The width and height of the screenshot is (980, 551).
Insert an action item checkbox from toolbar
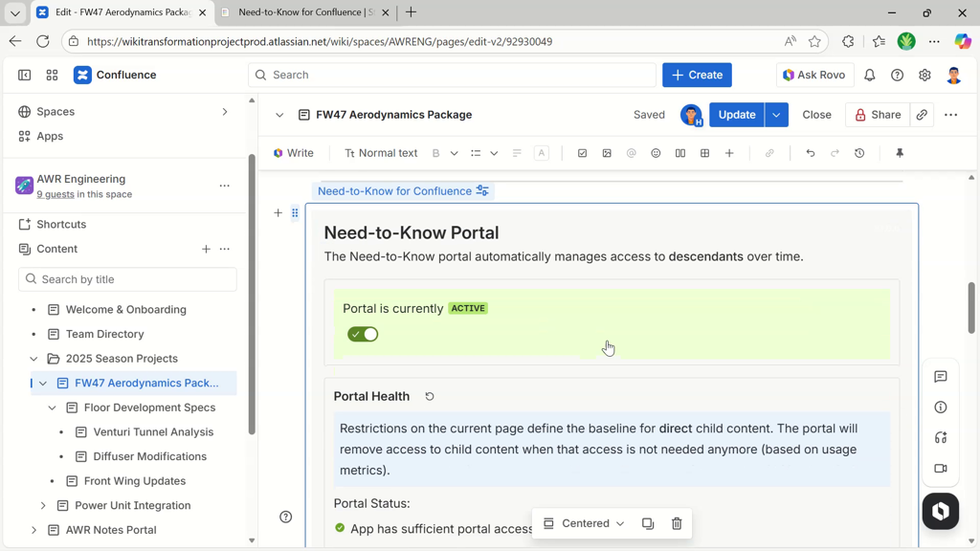tap(582, 153)
